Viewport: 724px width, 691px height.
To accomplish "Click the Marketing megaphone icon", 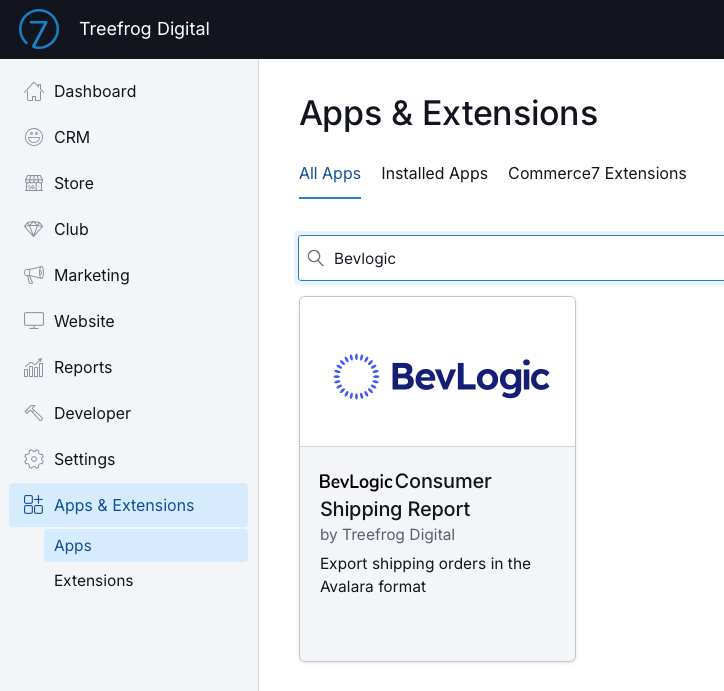I will (x=34, y=275).
